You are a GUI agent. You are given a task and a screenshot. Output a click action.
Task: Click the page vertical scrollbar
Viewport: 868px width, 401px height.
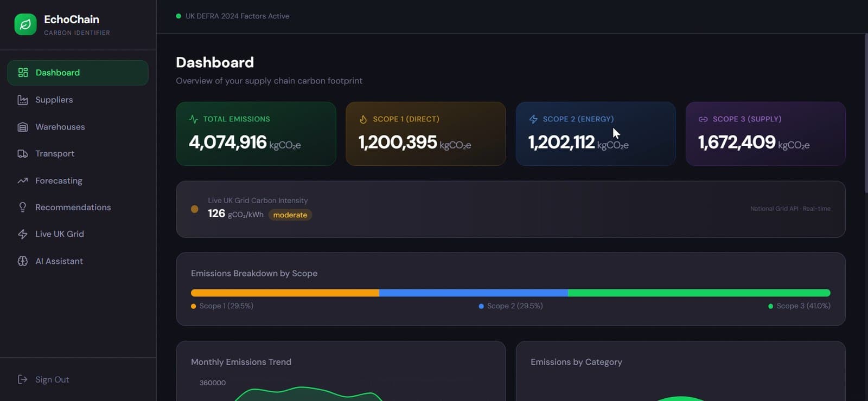pyautogui.click(x=866, y=113)
